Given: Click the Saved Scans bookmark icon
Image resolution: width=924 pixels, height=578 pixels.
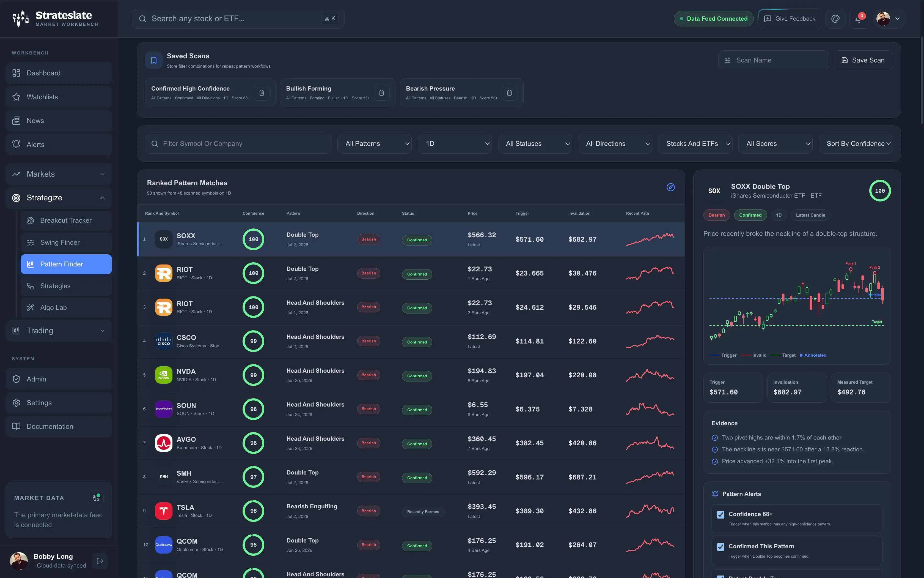Looking at the screenshot, I should 154,60.
